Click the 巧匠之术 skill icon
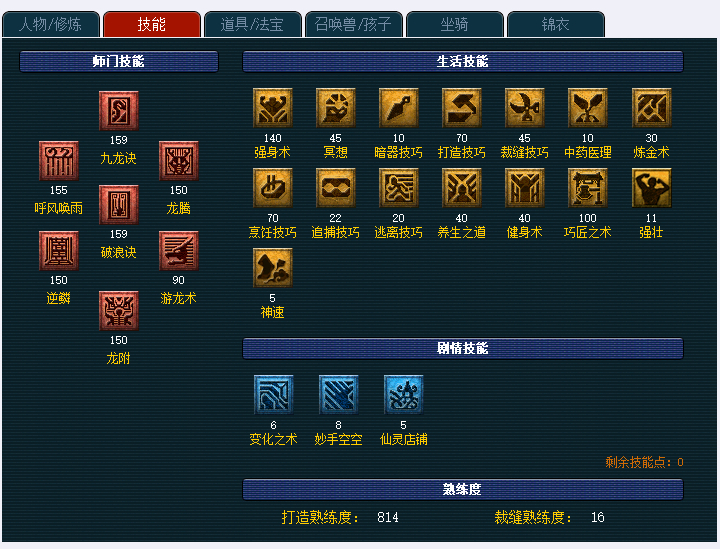This screenshot has width=720, height=549. click(587, 188)
